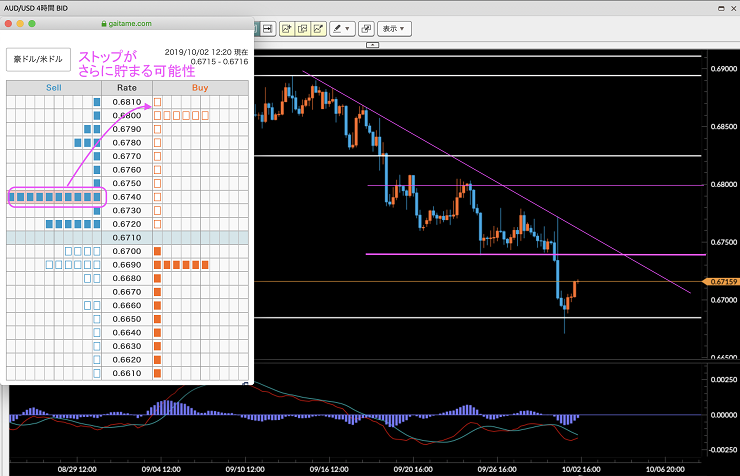Image resolution: width=740 pixels, height=476 pixels.
Task: Click the add new chart icon
Action: pyautogui.click(x=286, y=29)
